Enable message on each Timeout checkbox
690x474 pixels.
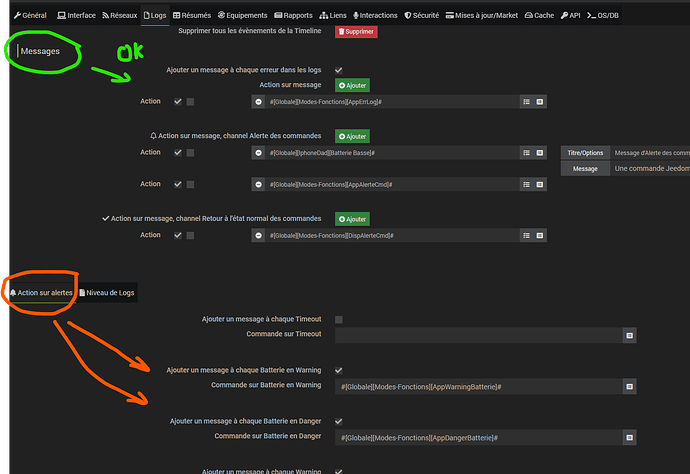[x=338, y=320]
